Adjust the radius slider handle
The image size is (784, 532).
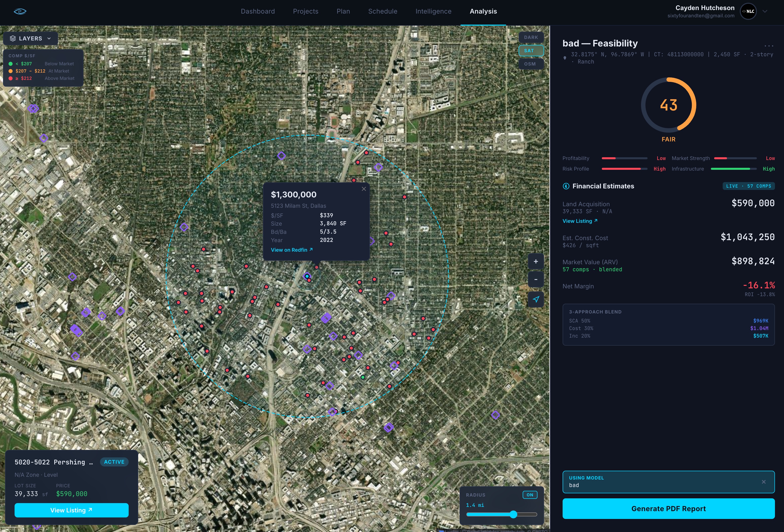pyautogui.click(x=513, y=514)
